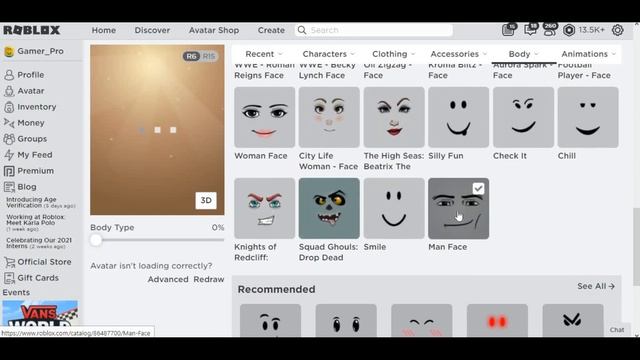This screenshot has height=360, width=640.
Task: Open the Blog sidebar icon
Action: (x=9, y=187)
